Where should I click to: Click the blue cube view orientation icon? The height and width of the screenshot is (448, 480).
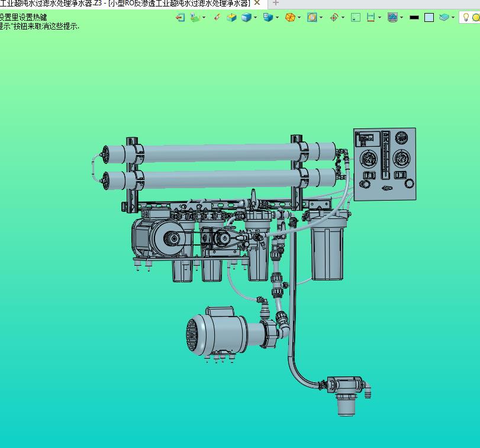pyautogui.click(x=268, y=17)
